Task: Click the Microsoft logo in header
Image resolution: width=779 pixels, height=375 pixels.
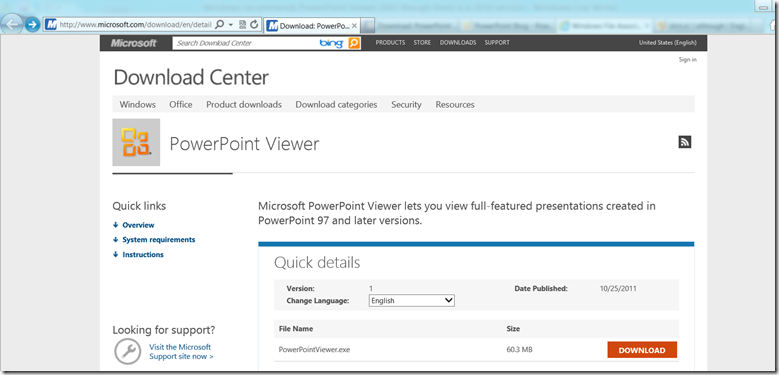Action: pyautogui.click(x=134, y=43)
